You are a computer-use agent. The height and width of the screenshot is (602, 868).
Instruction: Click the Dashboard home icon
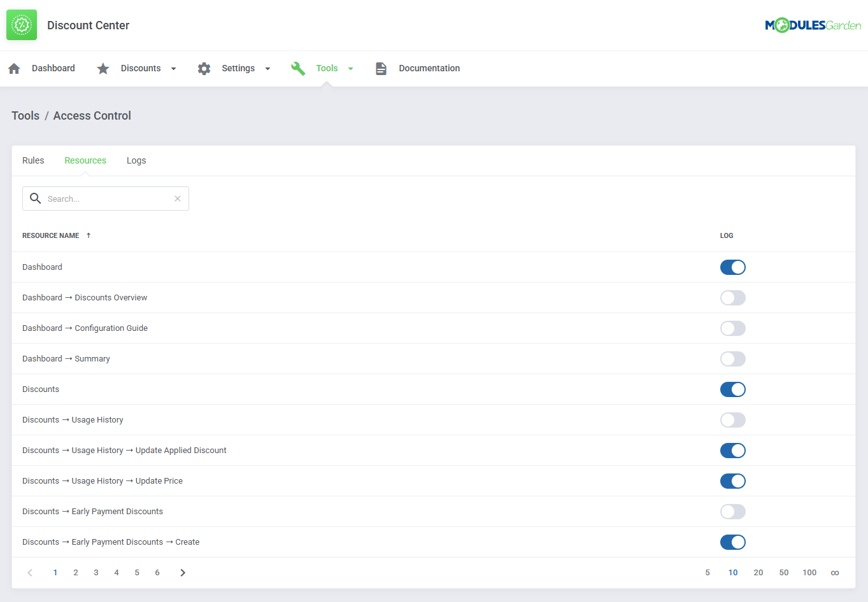(14, 69)
